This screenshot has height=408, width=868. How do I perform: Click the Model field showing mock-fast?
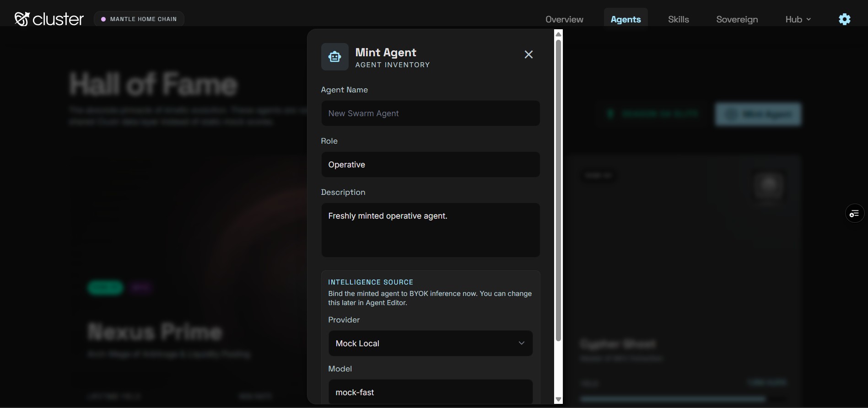431,392
